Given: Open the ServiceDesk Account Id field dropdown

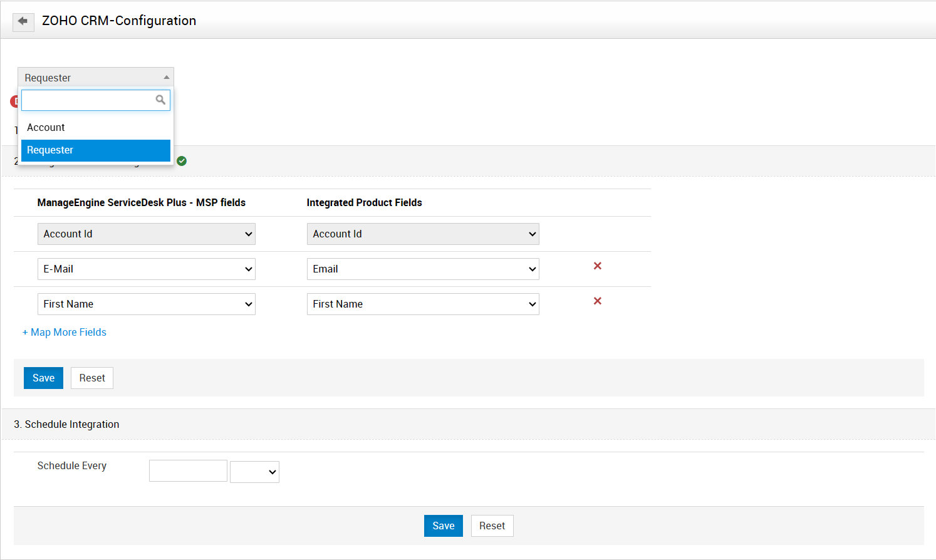Looking at the screenshot, I should [147, 234].
